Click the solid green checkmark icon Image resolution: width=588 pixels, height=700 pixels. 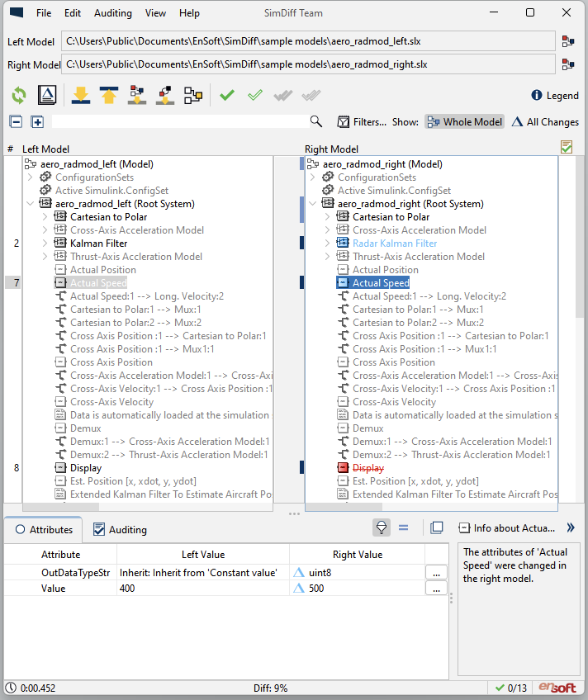point(227,95)
